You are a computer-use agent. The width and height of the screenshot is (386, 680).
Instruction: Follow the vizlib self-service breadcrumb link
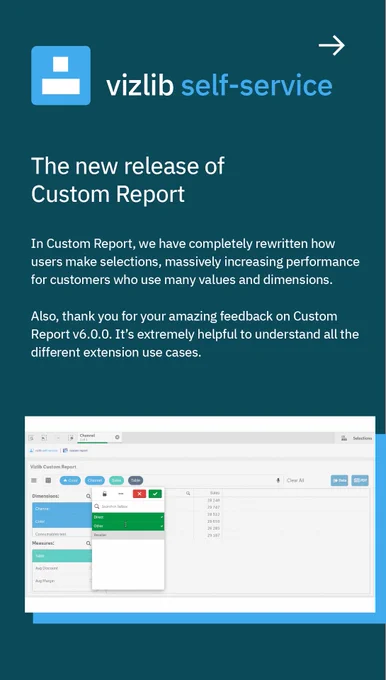[x=43, y=451]
